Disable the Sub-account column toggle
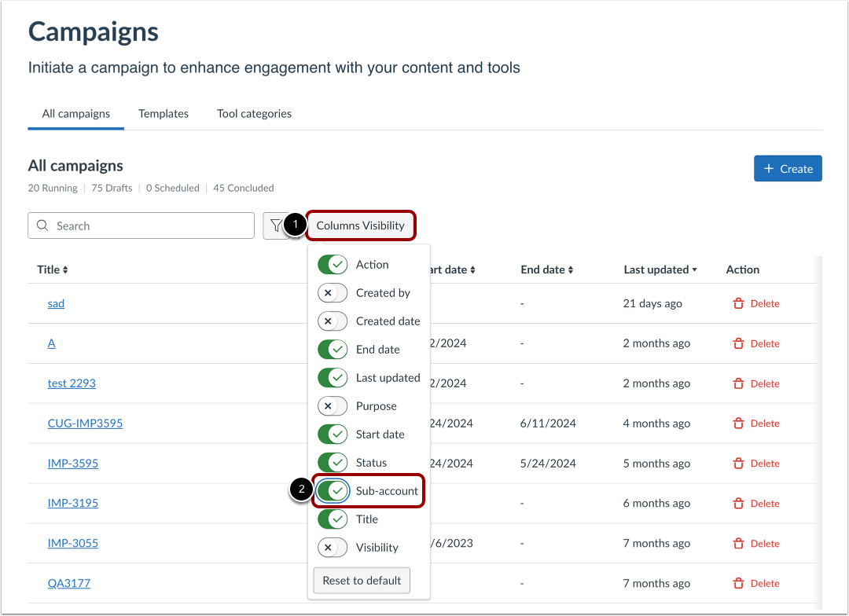The image size is (849, 616). tap(333, 490)
